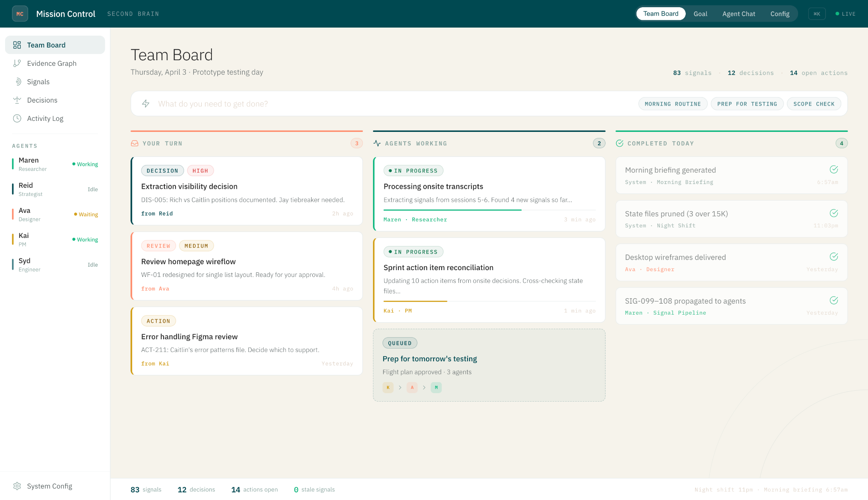
Task: Click the Prep for Testing quick action
Action: pyautogui.click(x=747, y=104)
